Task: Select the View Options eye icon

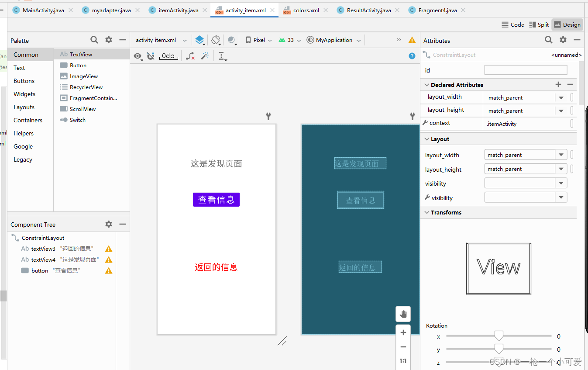Action: pyautogui.click(x=138, y=56)
